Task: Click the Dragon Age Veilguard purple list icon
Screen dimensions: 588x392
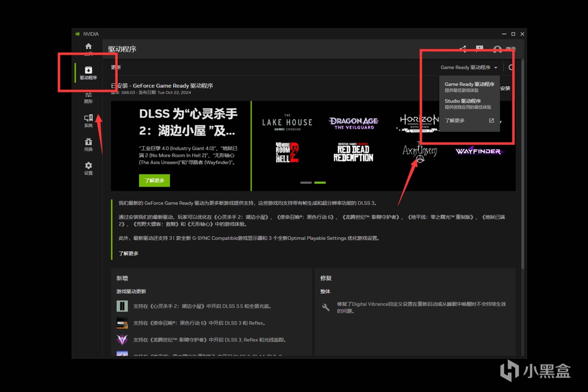Action: (122, 340)
